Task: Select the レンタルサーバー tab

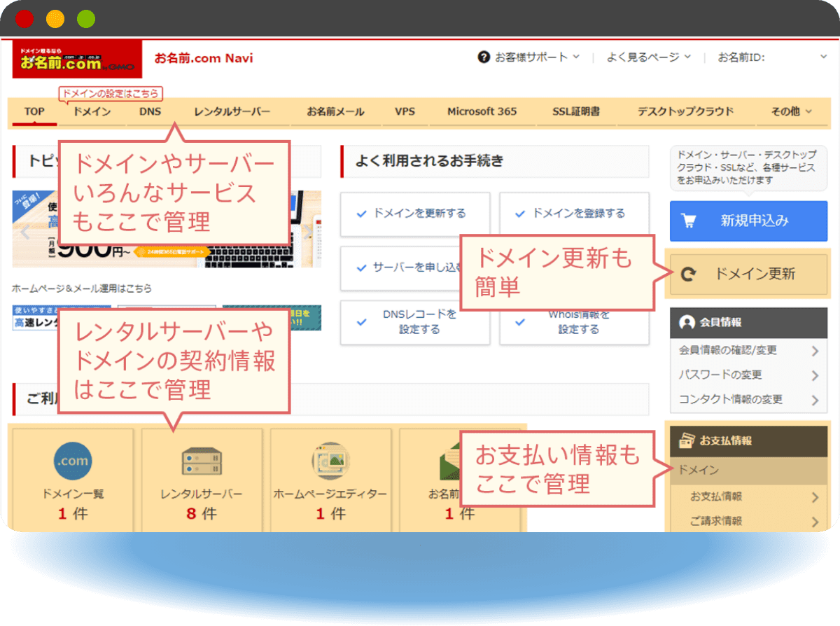Action: click(x=232, y=111)
